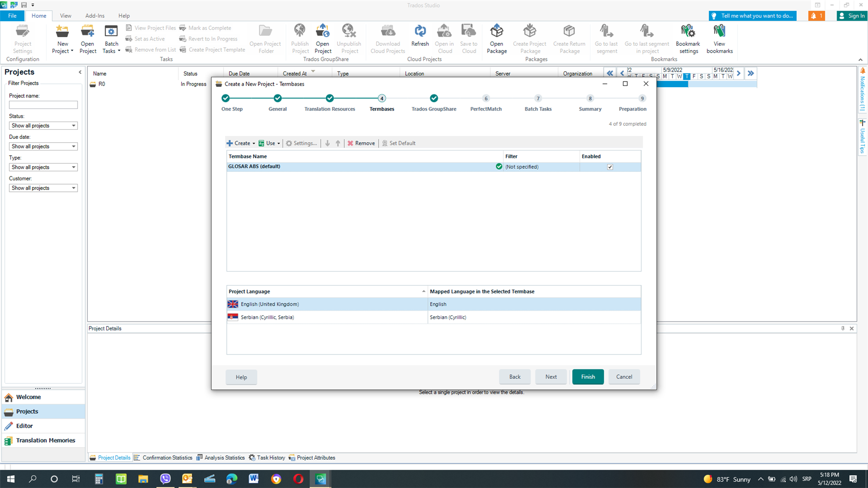The height and width of the screenshot is (488, 868).
Task: Switch to the View ribbon tab
Action: point(66,16)
